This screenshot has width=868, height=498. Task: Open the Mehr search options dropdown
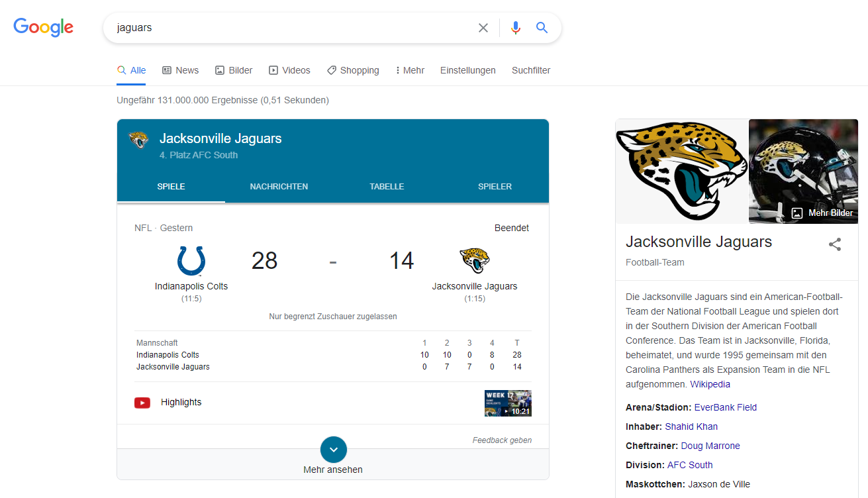tap(410, 70)
